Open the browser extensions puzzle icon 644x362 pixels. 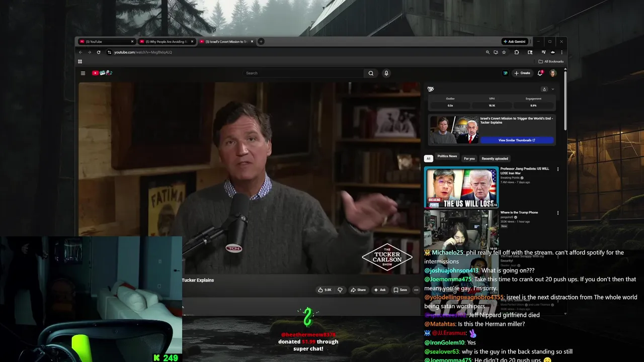[x=516, y=52]
